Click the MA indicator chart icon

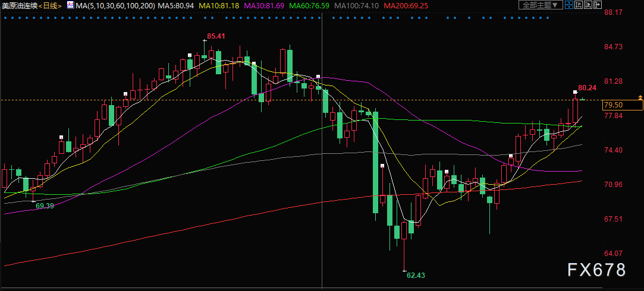70,5
